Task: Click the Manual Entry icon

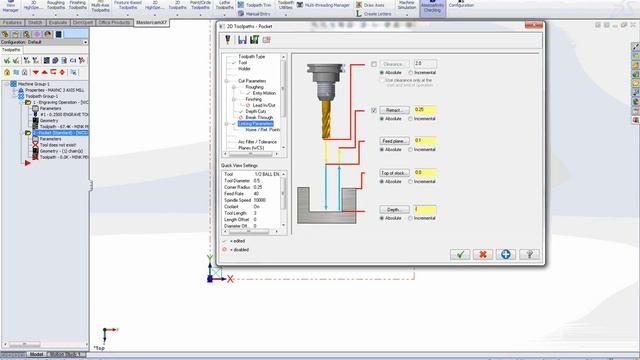Action: [x=241, y=13]
